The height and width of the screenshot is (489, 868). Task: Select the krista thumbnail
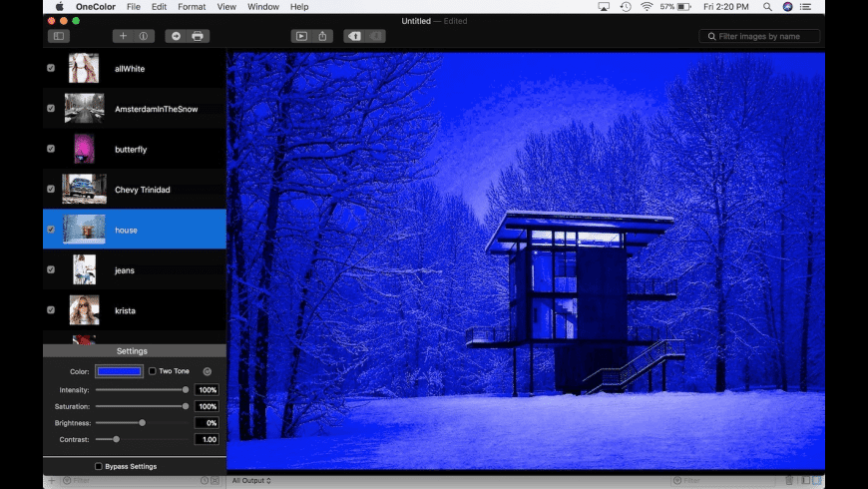point(84,310)
